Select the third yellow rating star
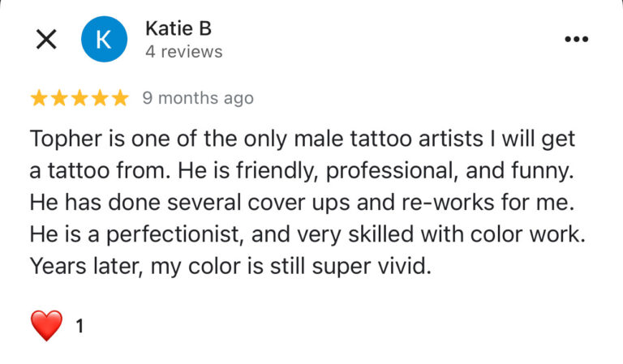 tap(79, 98)
